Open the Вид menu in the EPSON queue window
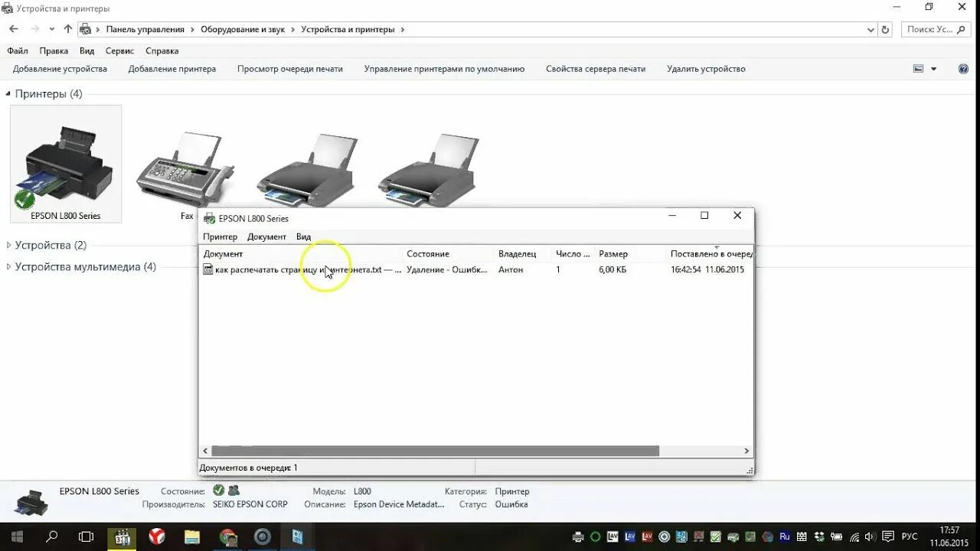980x551 pixels. (x=303, y=236)
